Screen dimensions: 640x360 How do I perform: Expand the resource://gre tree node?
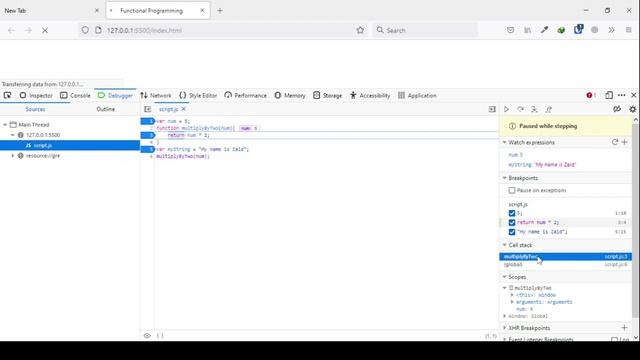tap(13, 156)
